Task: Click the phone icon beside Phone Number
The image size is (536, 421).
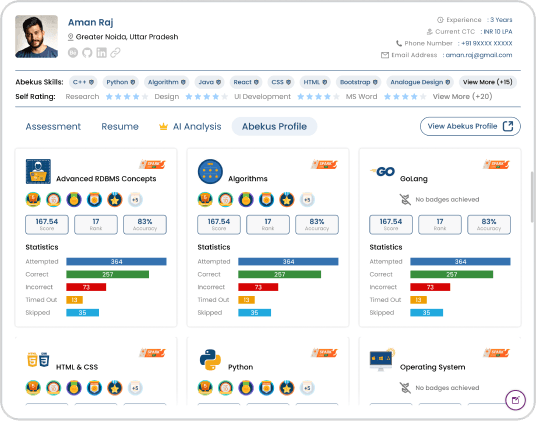Action: (399, 43)
